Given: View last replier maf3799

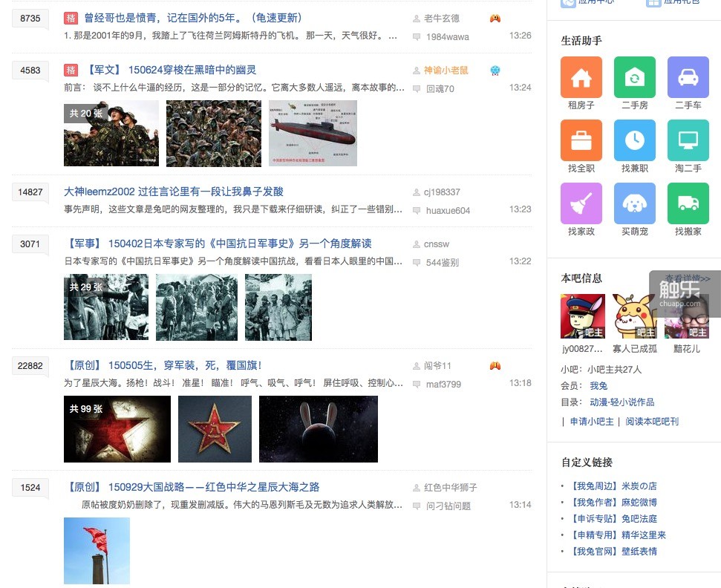Looking at the screenshot, I should [x=443, y=385].
